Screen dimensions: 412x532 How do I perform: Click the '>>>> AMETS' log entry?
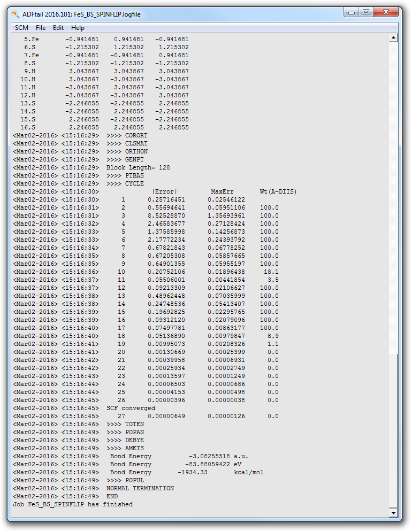[x=125, y=448]
